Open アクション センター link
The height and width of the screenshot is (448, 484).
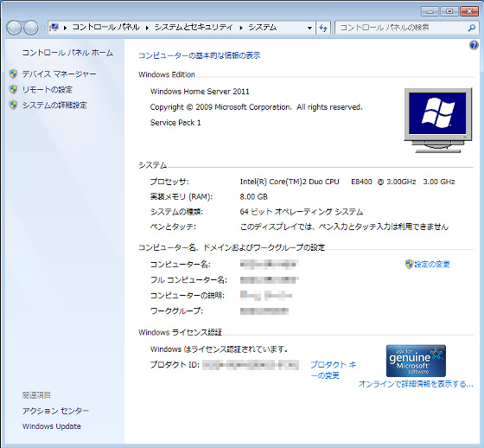point(55,411)
